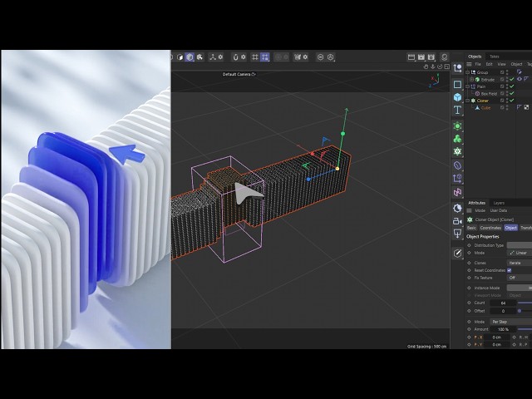532x399 pixels.
Task: Click the Offset slider handle
Action: click(x=519, y=311)
